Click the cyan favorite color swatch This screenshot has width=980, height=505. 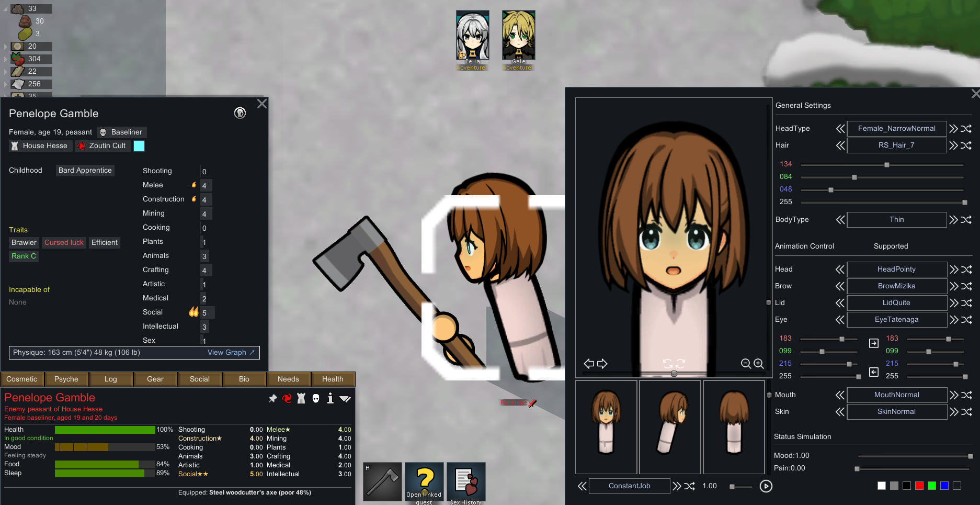click(139, 146)
